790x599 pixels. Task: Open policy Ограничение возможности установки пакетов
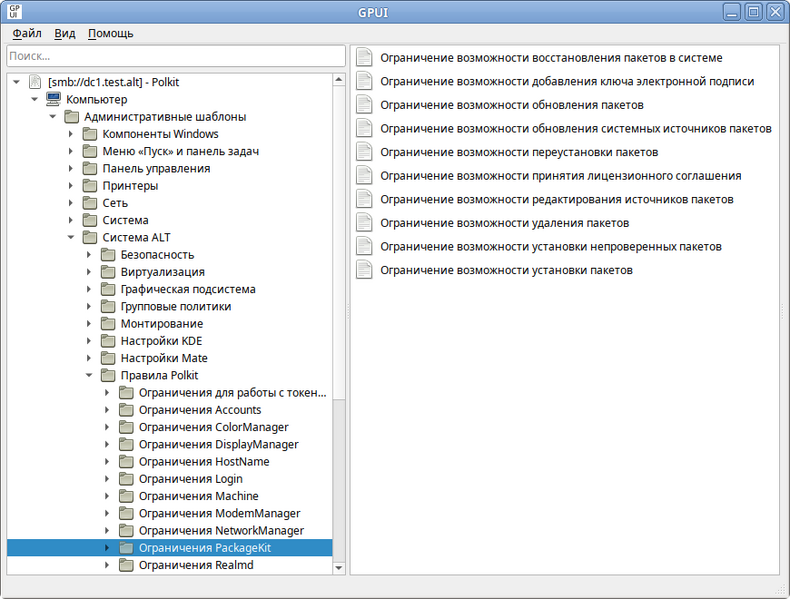(x=506, y=270)
